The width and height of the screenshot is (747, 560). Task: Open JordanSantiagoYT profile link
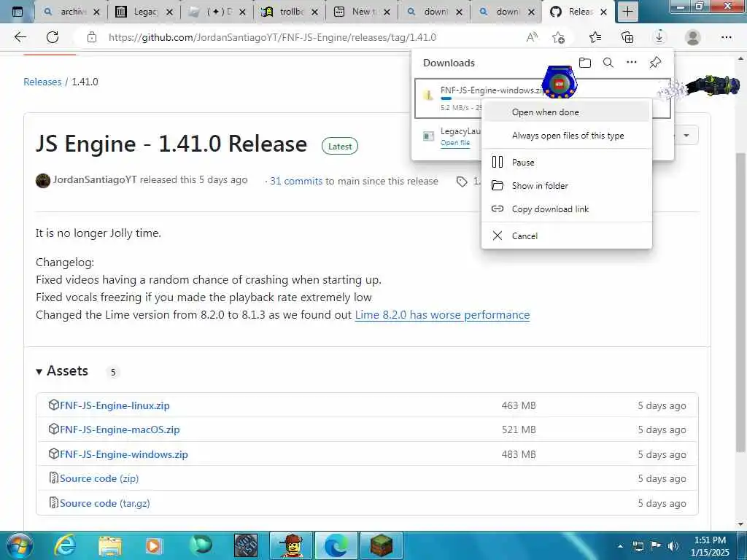click(x=94, y=179)
